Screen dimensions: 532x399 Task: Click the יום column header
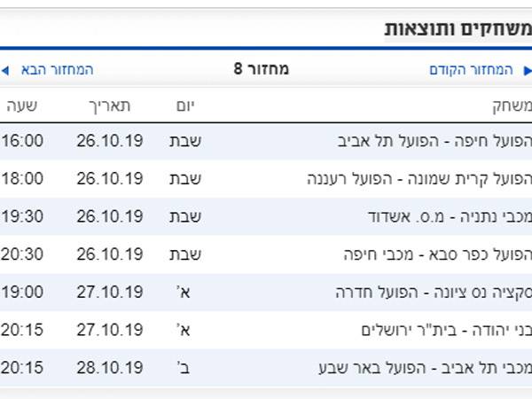coord(185,106)
